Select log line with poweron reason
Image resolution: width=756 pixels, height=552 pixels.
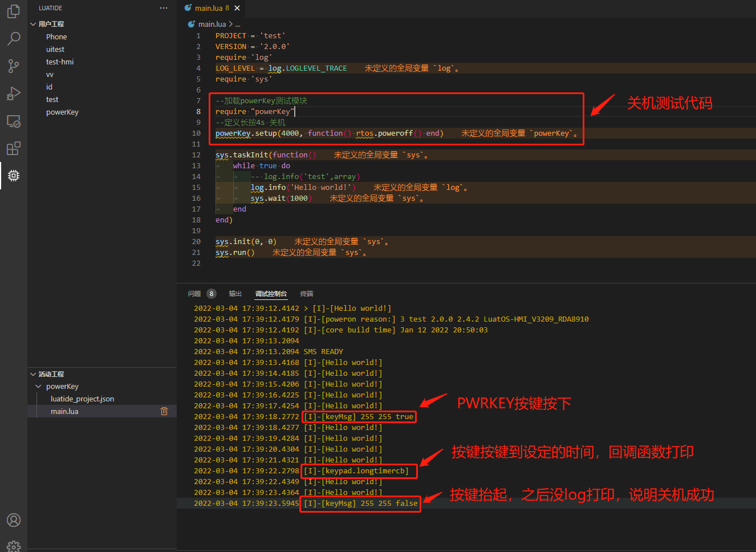click(391, 319)
